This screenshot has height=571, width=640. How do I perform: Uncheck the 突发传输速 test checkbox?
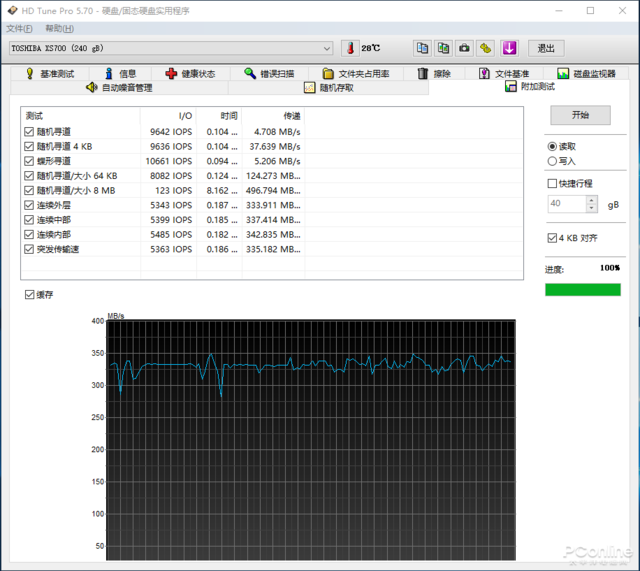coord(29,249)
